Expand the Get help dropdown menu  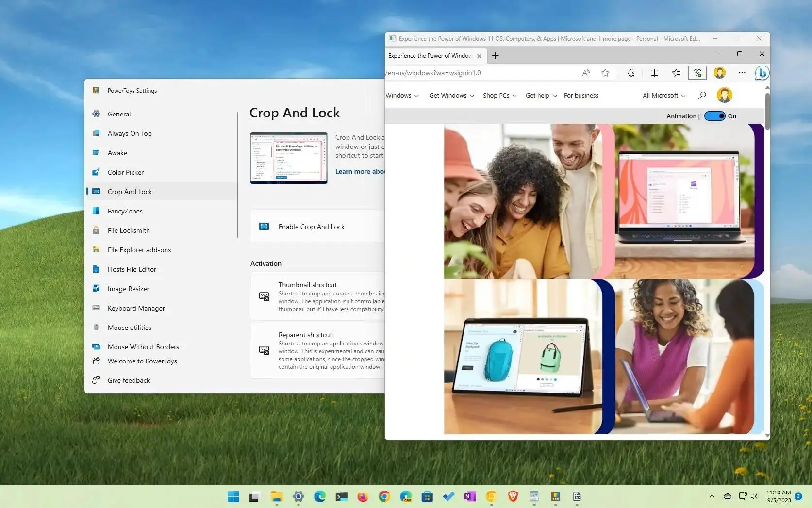[x=541, y=96]
